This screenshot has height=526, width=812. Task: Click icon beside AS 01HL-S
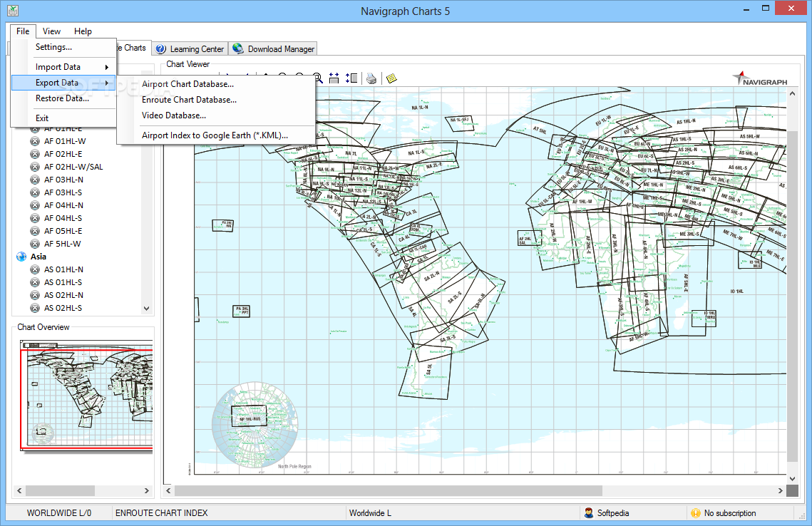click(x=35, y=282)
